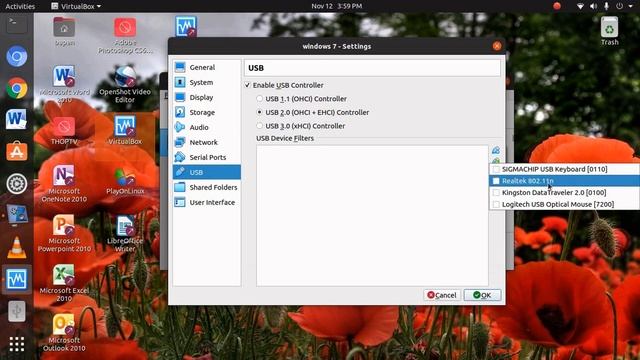Open Microsoft Word from the dock

[17, 120]
